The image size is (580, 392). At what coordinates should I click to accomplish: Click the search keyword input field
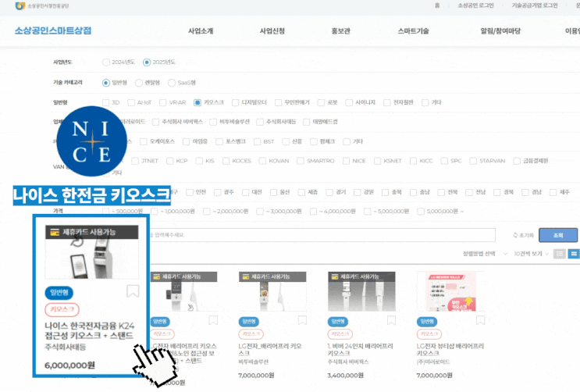[322, 235]
